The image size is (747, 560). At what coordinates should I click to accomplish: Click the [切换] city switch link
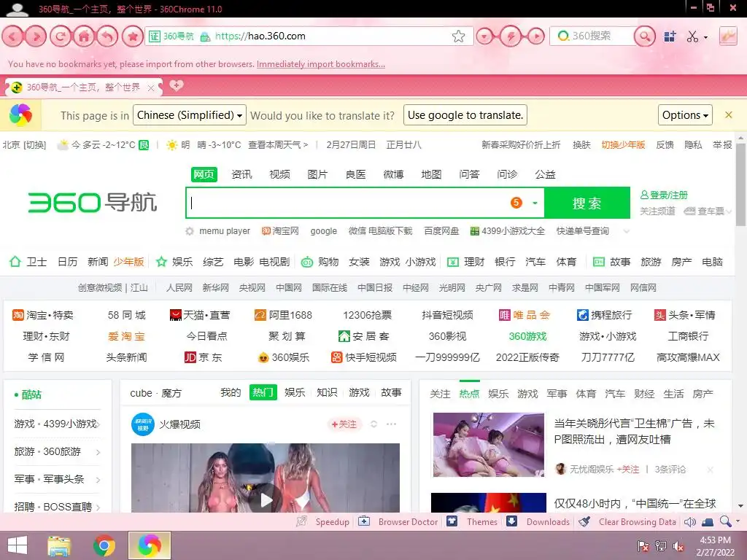point(35,145)
